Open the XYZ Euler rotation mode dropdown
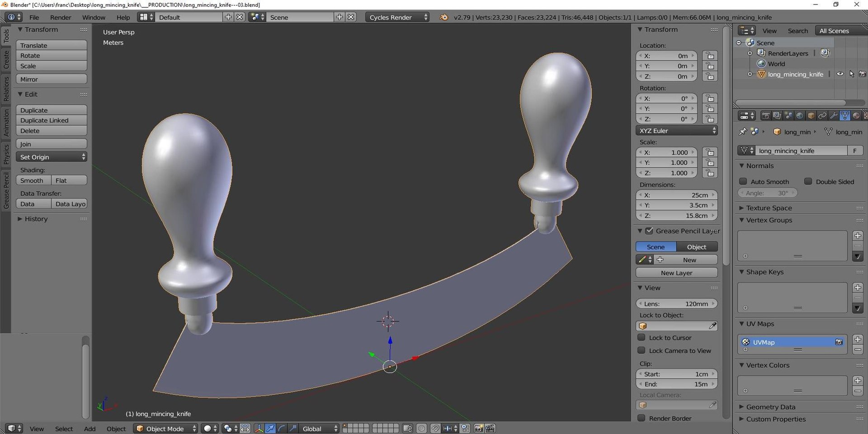 (676, 131)
